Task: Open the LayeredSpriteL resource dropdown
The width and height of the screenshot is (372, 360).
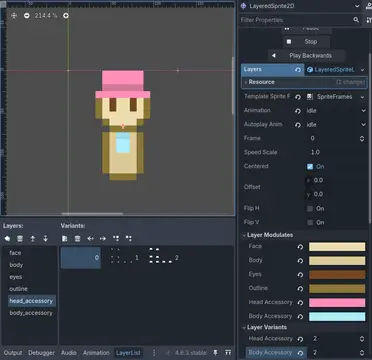Action: tap(362, 70)
